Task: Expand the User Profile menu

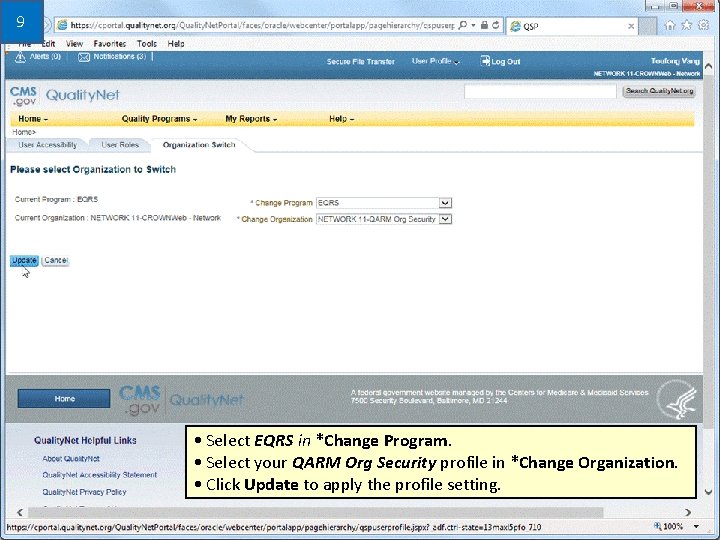Action: click(435, 61)
